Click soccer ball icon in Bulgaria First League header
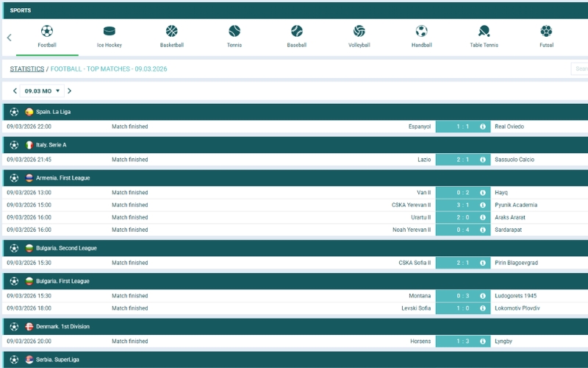The height and width of the screenshot is (368, 588). pos(14,281)
